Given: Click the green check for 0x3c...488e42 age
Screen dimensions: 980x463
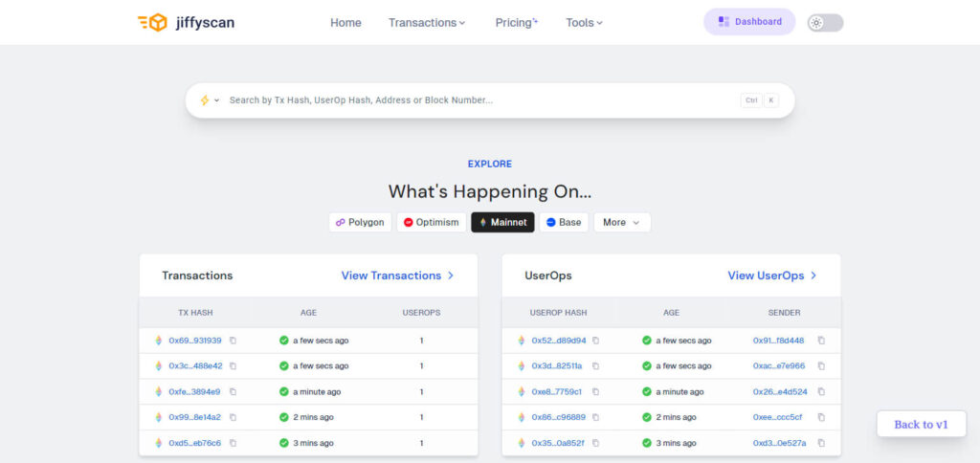Looking at the screenshot, I should 283,366.
